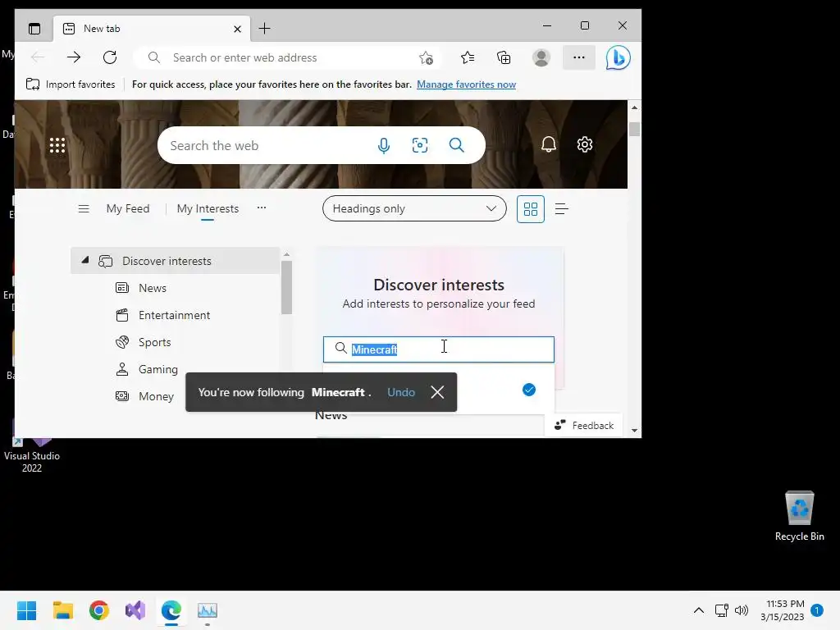Select Gaming interest category
The width and height of the screenshot is (840, 630).
click(158, 369)
